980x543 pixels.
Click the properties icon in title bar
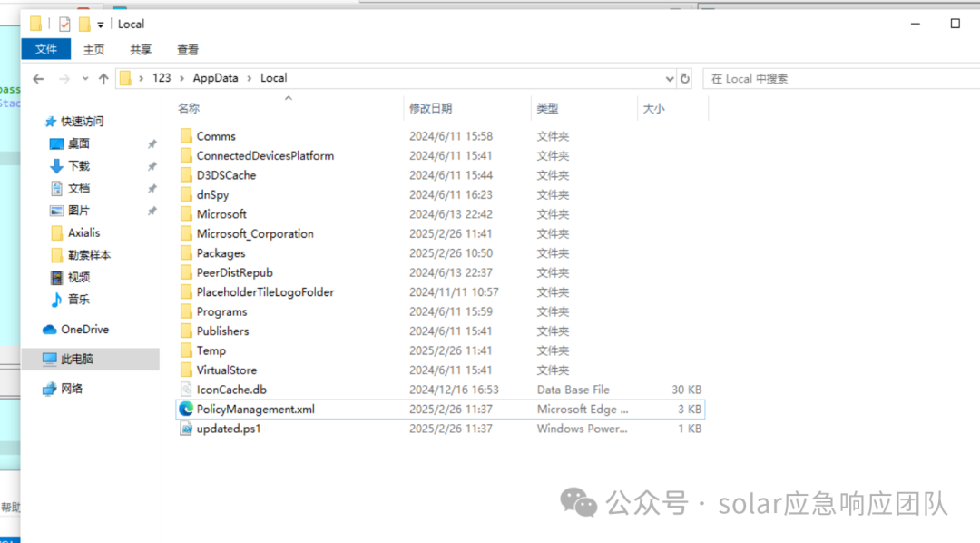tap(64, 25)
